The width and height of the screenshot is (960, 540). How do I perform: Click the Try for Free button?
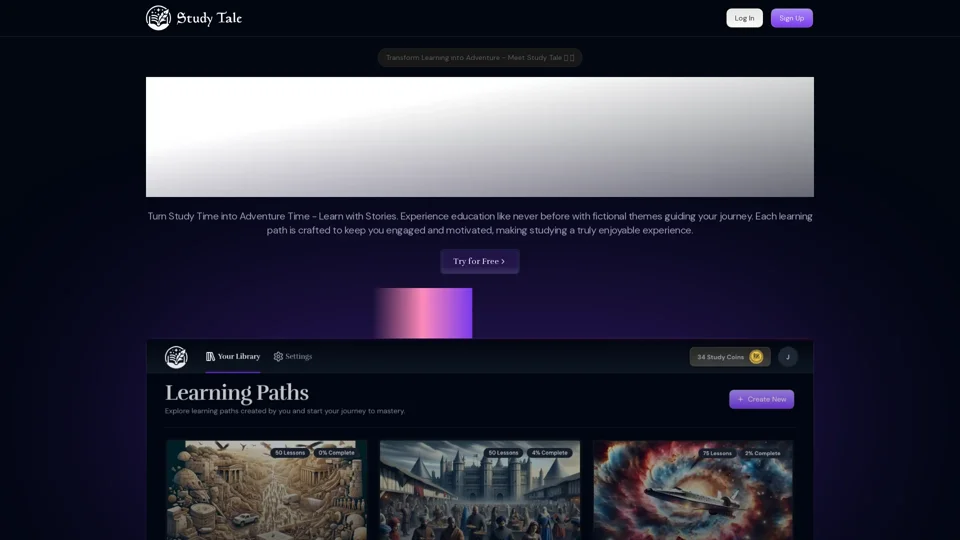pos(479,261)
